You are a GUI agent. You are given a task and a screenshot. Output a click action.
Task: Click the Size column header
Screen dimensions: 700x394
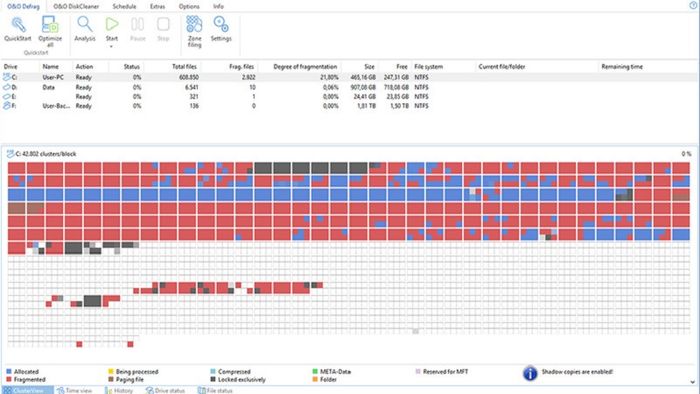(x=369, y=66)
